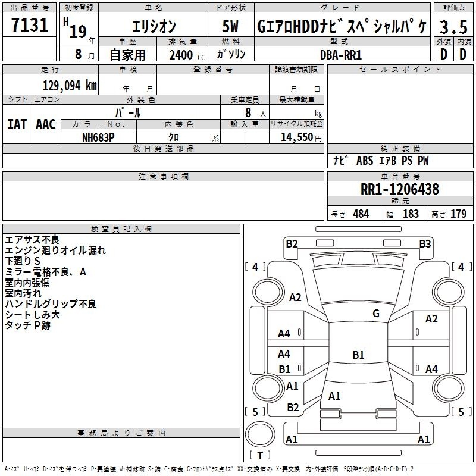Click the A1 mark on the rear hatch

(x=334, y=396)
